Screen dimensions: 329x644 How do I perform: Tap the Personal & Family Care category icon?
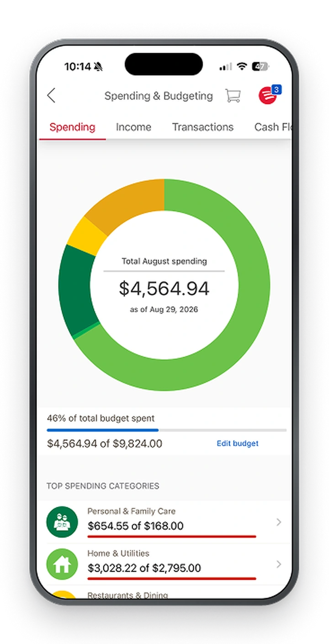62,522
